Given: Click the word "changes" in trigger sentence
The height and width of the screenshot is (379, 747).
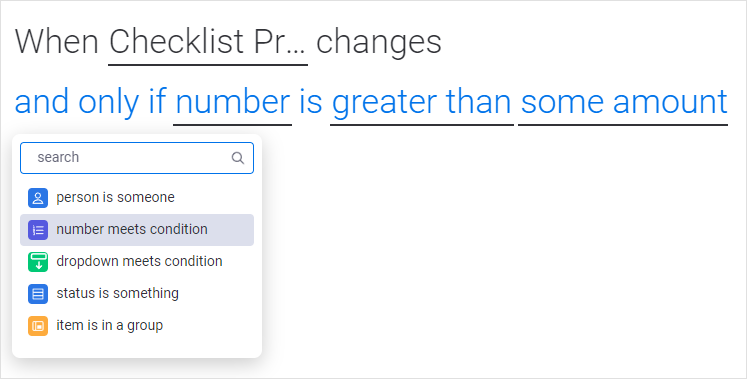Looking at the screenshot, I should (x=379, y=44).
